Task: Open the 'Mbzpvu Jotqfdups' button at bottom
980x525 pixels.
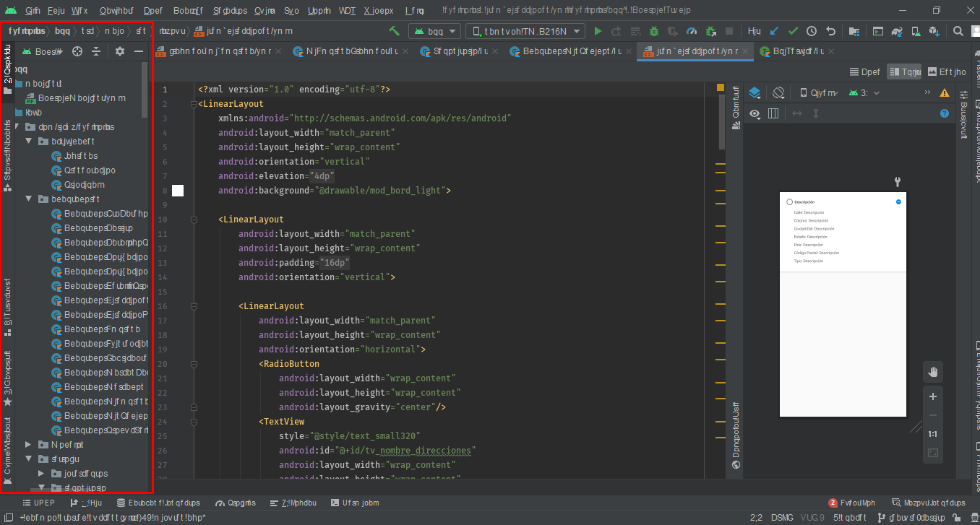Action: [929, 503]
